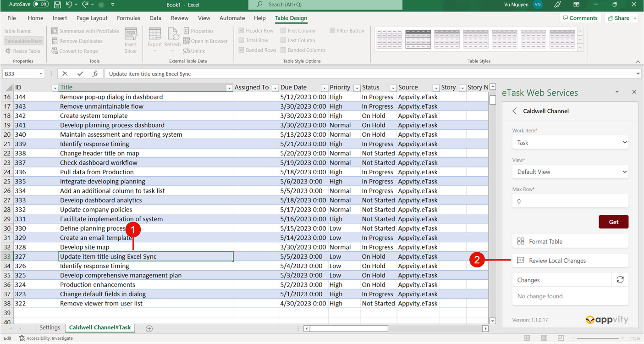Open the Export tool in External Table Data
Screen dimensions: 644x344
click(155, 40)
